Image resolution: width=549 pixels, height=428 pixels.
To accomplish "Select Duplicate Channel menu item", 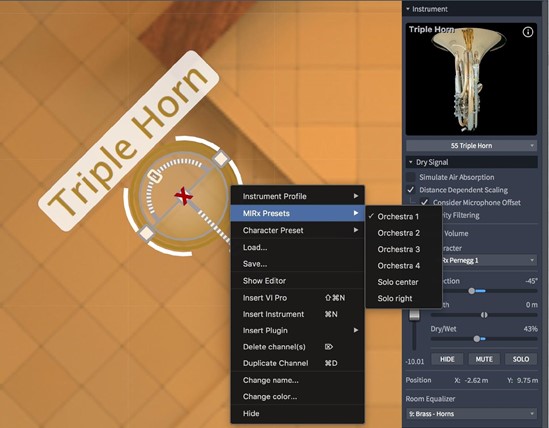I will point(298,363).
